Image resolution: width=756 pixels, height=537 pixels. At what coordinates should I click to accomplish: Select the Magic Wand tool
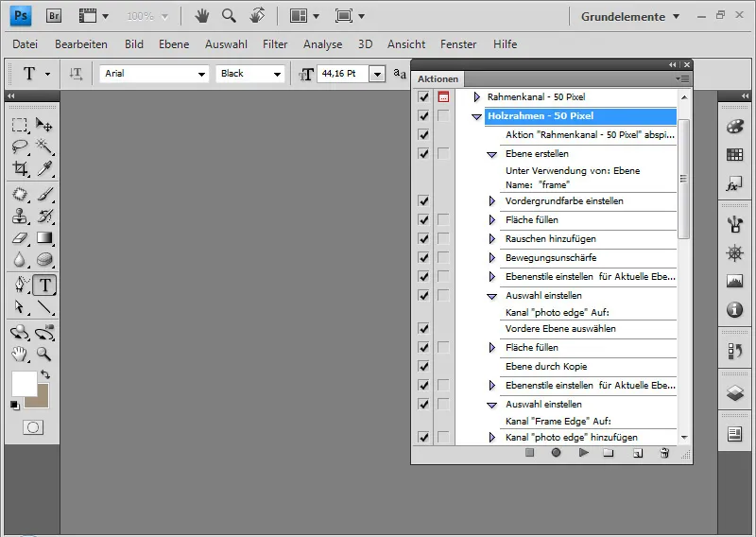[44, 147]
